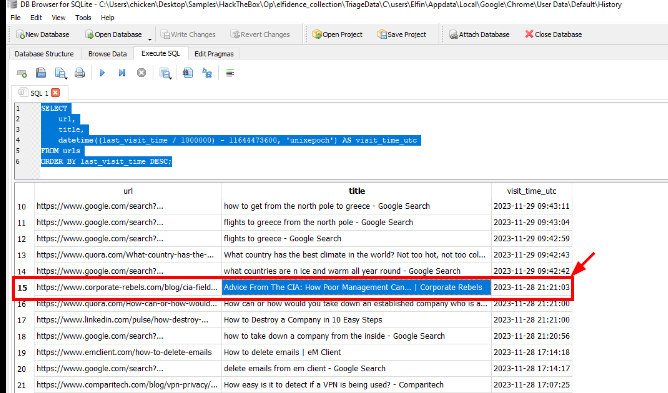Select 'flights to greece from the north pole' cell
The width and height of the screenshot is (668, 393).
coord(357,223)
